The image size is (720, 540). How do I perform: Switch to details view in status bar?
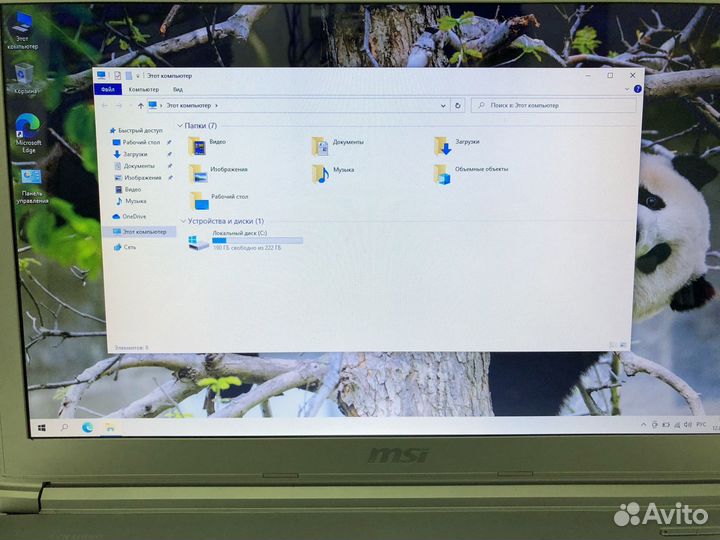[612, 344]
